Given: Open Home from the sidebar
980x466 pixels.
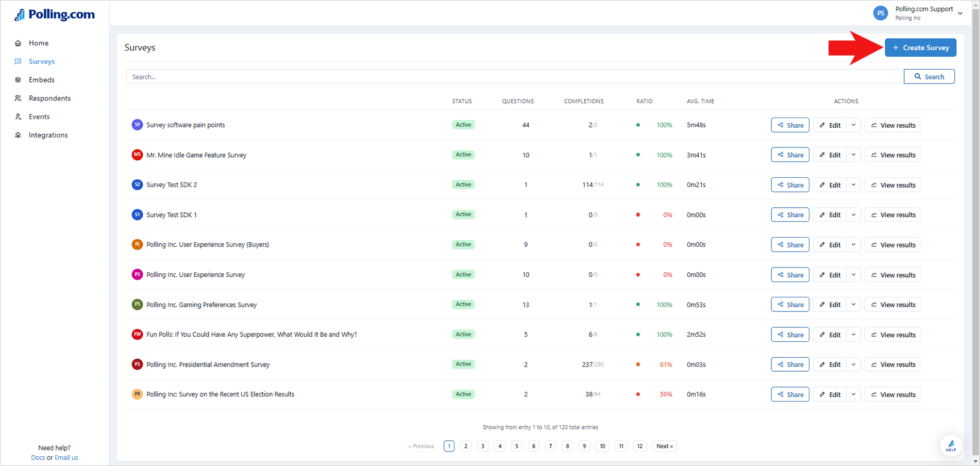Looking at the screenshot, I should click(39, 43).
